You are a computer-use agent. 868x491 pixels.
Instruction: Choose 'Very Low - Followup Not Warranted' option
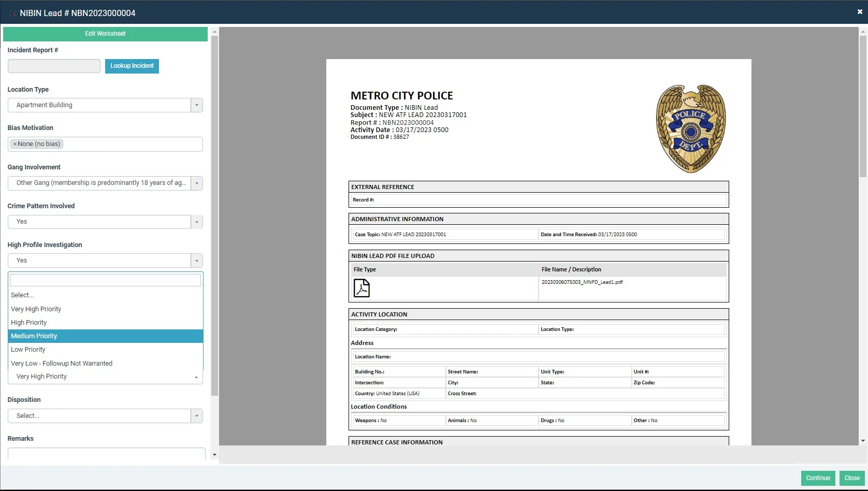[62, 363]
